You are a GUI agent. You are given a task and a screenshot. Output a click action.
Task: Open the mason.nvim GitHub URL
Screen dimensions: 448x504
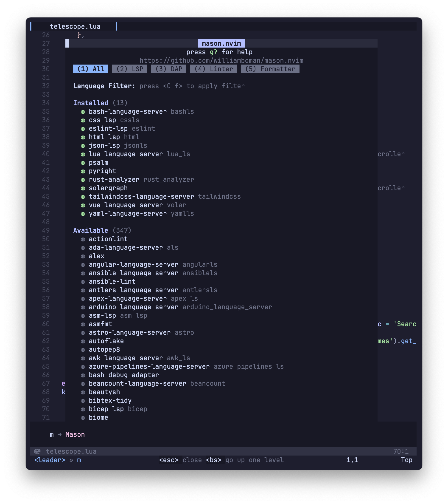[221, 60]
